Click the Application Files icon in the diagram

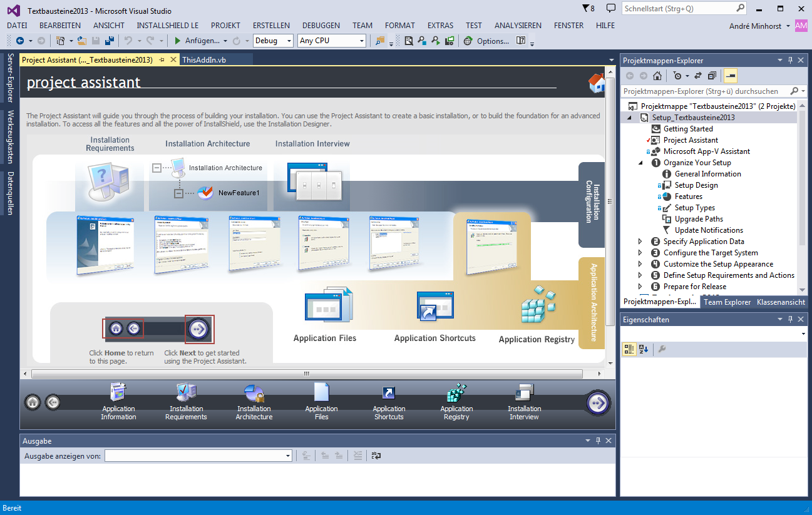(329, 305)
